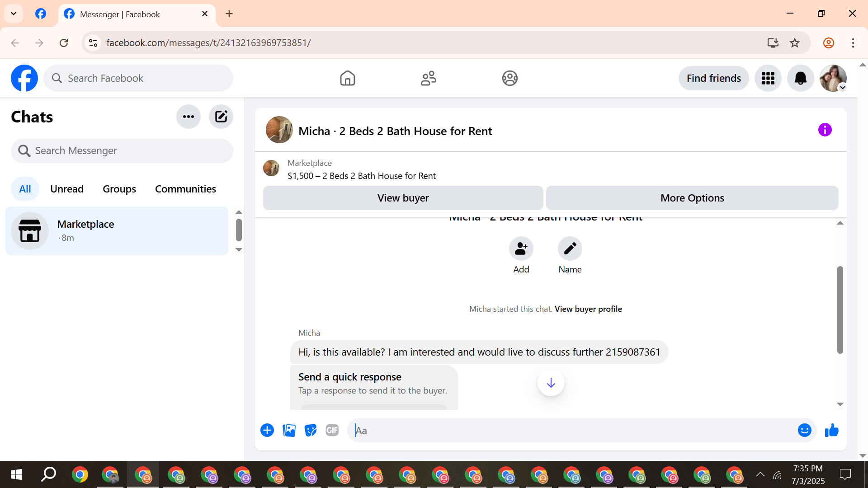Send a thumbs up like
Viewport: 868px width, 488px height.
click(831, 431)
